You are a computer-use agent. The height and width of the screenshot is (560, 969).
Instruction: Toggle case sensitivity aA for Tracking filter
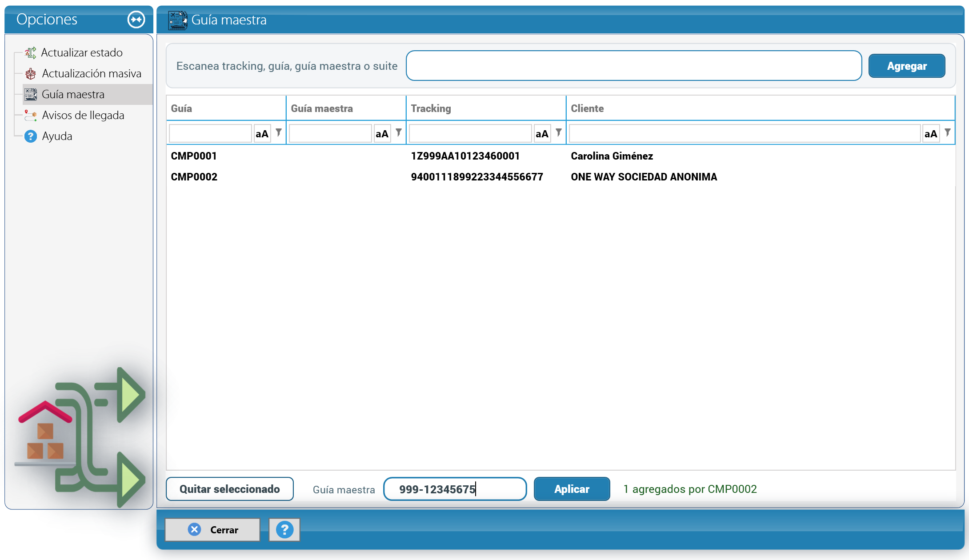(542, 133)
